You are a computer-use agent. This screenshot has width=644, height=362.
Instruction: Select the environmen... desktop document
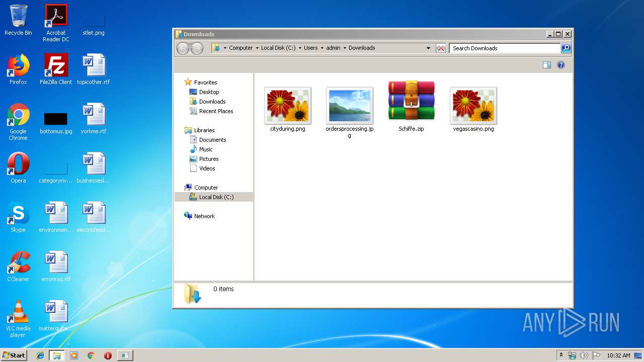pos(56,218)
